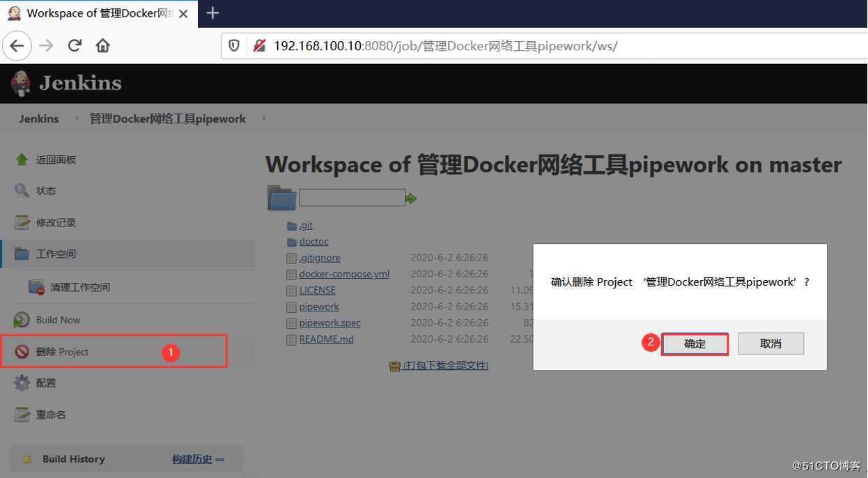This screenshot has height=478, width=868.
Task: Confirm deletion with the 确定 button
Action: (695, 344)
